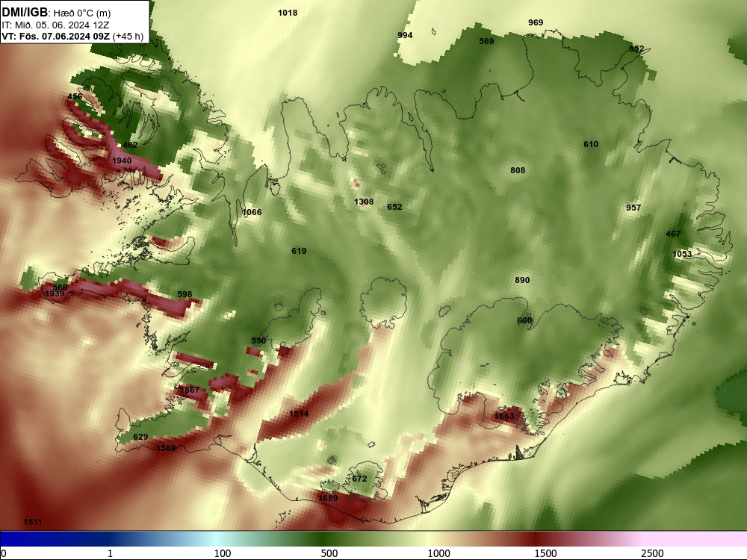The height and width of the screenshot is (560, 747).
Task: Click the height value 462
Action: coord(130,146)
